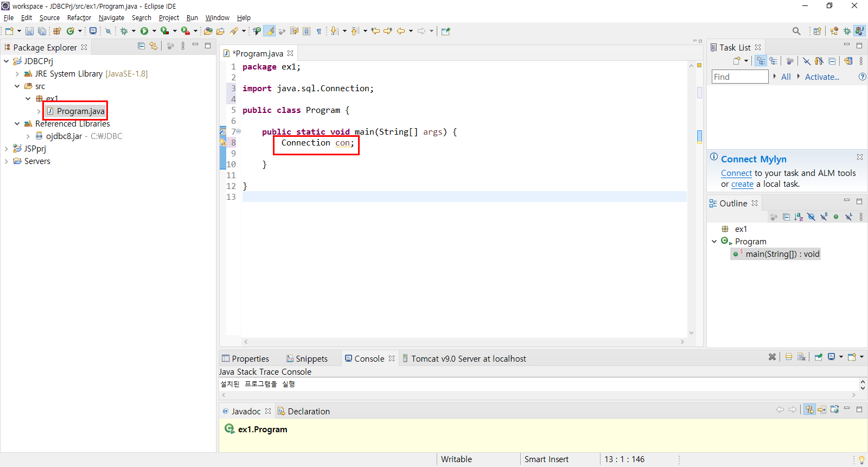The height and width of the screenshot is (467, 868).
Task: Switch to Java perspective icon
Action: click(x=859, y=31)
